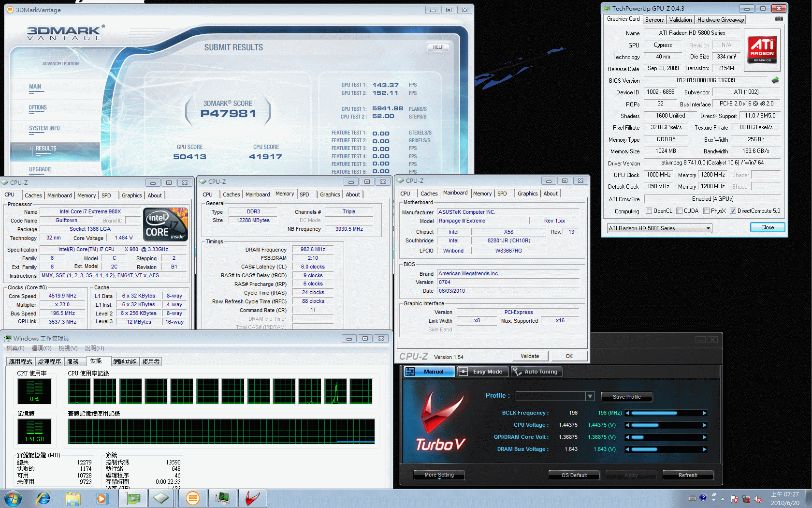The width and height of the screenshot is (812, 508).
Task: Click OK button in CPU-Z
Action: click(569, 356)
